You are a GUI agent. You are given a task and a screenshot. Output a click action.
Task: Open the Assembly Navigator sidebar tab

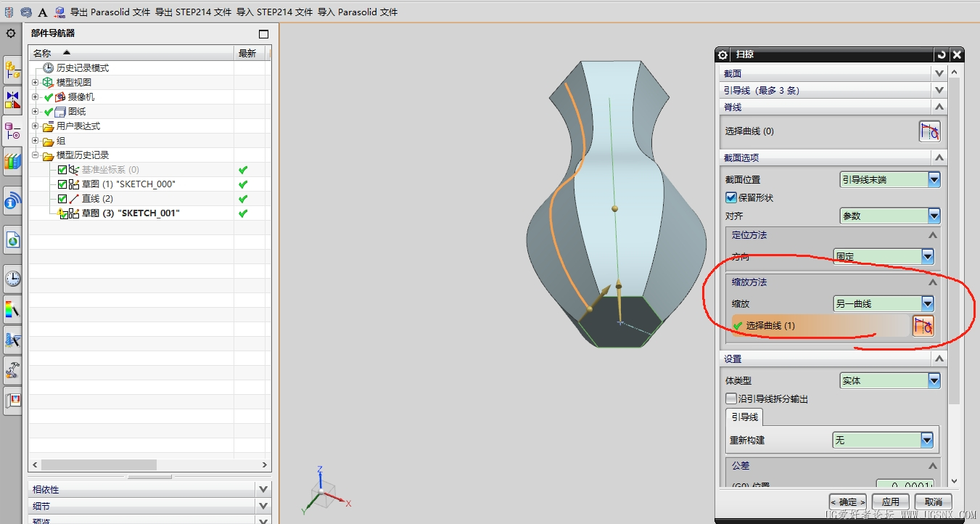[12, 69]
